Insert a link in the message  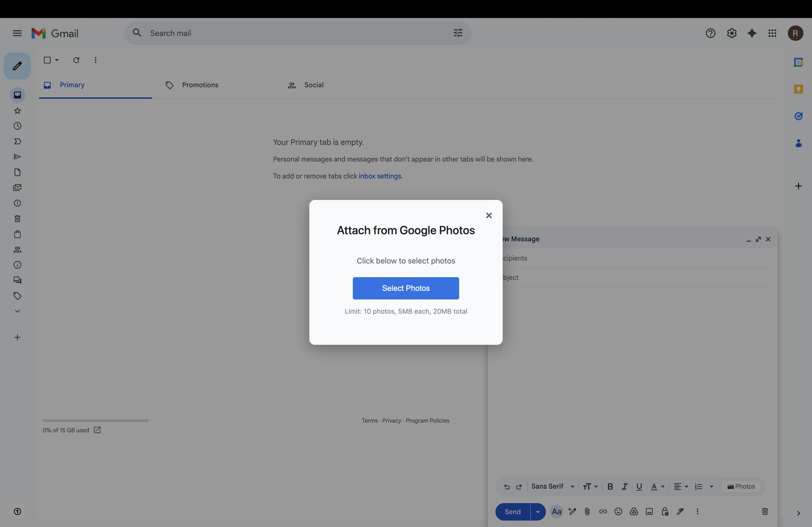603,512
